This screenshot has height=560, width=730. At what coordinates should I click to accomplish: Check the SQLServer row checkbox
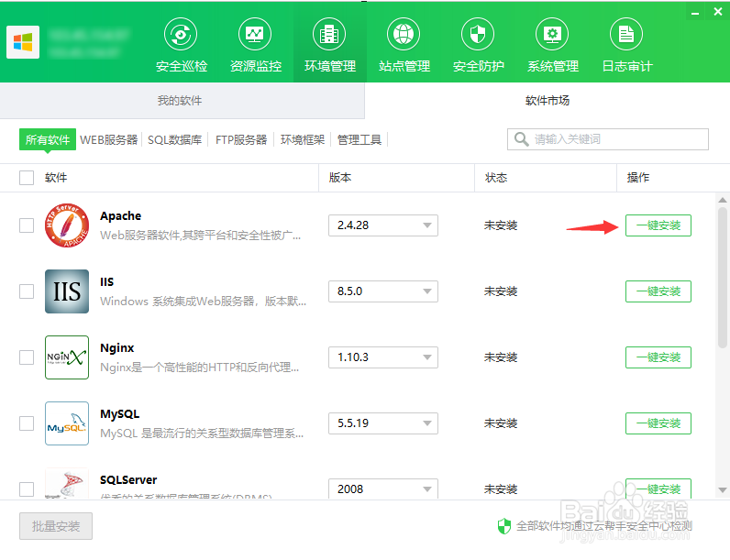tap(27, 489)
